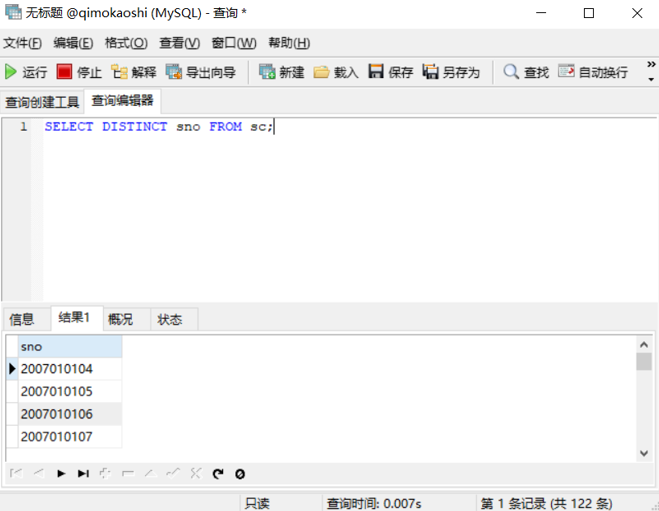Image resolution: width=659 pixels, height=511 pixels.
Task: Select cell 2007010105
Action: (70, 392)
